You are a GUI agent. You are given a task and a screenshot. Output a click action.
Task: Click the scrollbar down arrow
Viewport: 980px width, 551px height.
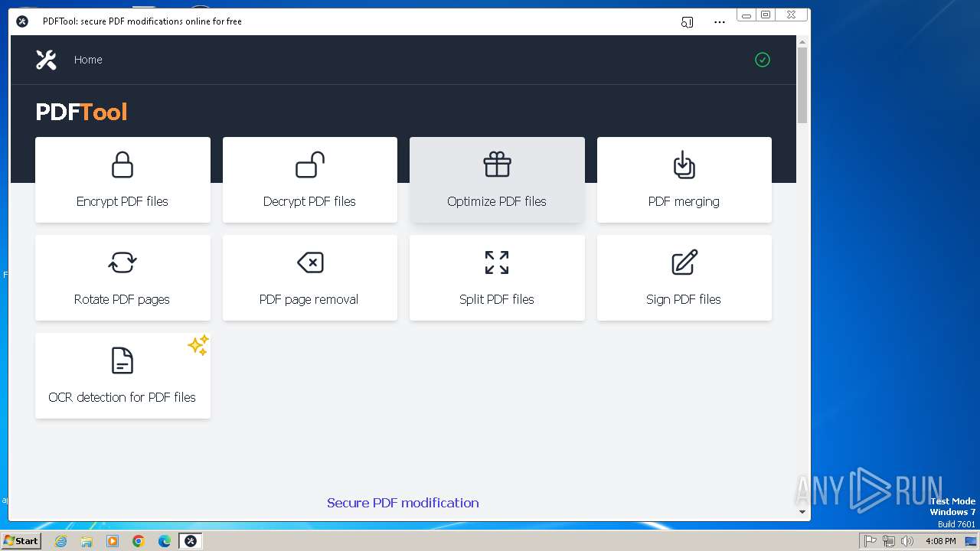tap(802, 512)
